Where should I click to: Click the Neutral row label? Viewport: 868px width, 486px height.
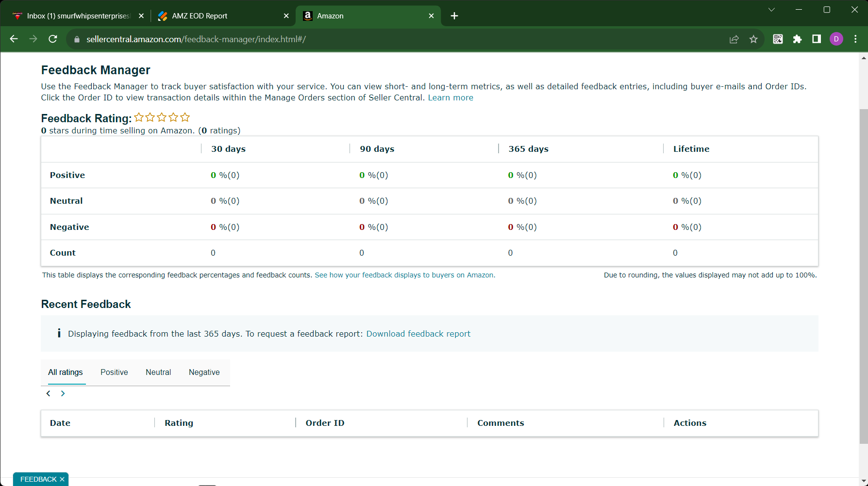[x=66, y=201]
